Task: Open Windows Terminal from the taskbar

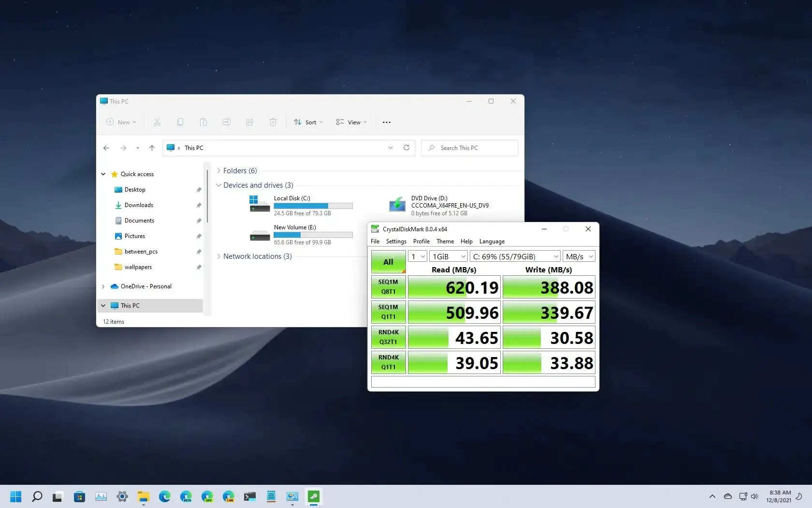Action: pyautogui.click(x=250, y=496)
